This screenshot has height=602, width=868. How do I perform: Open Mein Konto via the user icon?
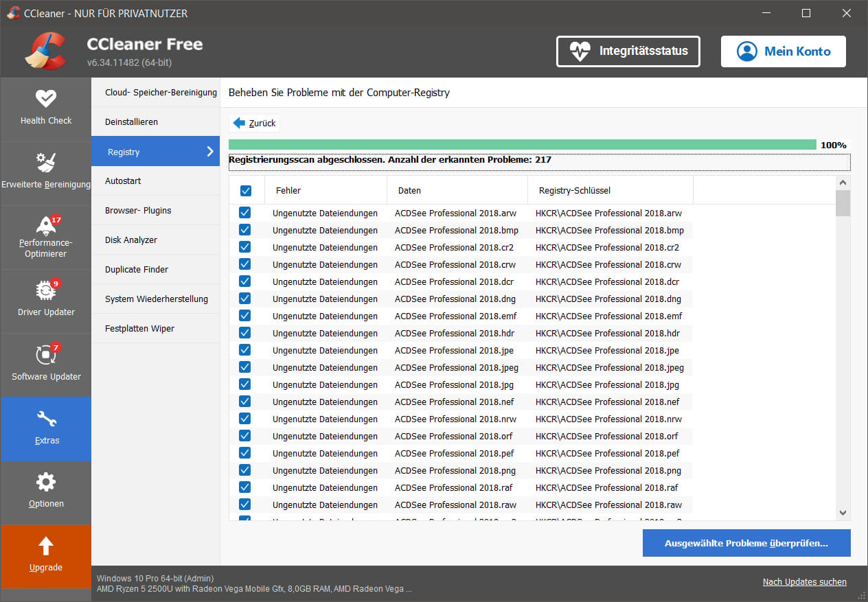tap(746, 51)
